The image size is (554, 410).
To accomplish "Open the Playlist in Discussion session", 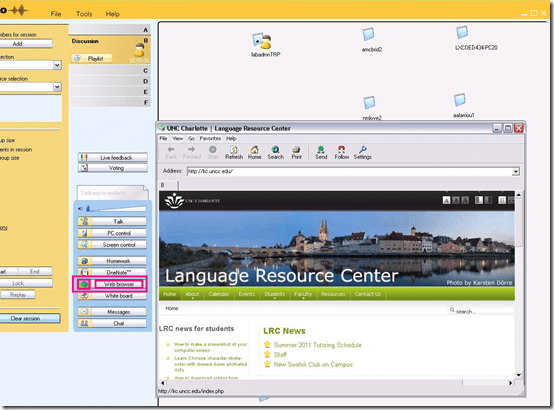I will tap(92, 58).
